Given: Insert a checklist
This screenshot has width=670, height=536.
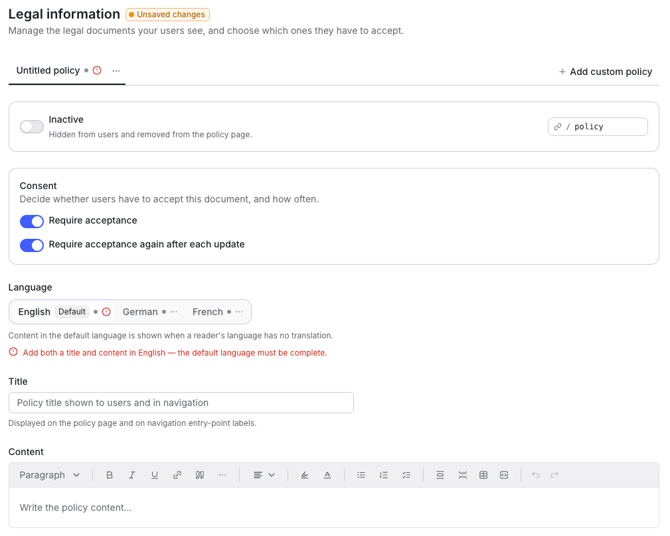Looking at the screenshot, I should tap(406, 475).
